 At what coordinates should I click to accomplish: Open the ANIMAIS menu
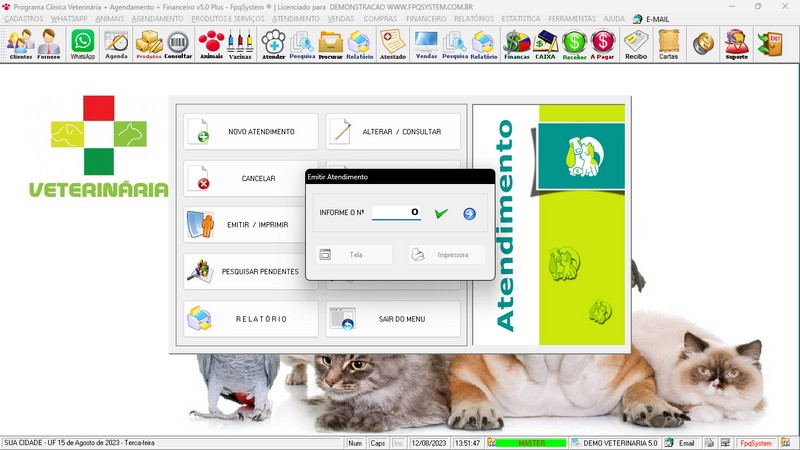(x=110, y=19)
